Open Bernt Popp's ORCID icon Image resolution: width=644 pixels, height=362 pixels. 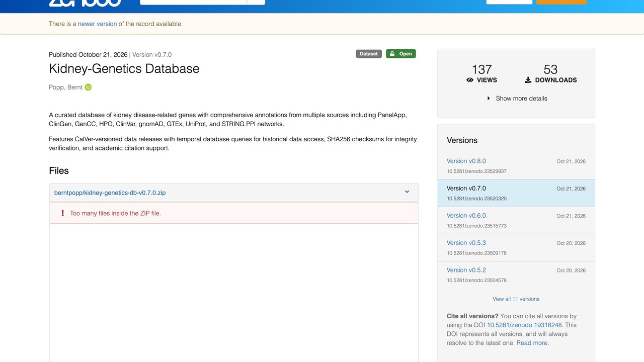[88, 87]
